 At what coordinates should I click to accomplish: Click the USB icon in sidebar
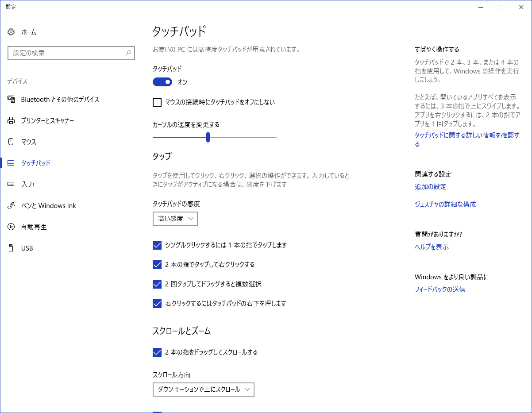point(12,248)
